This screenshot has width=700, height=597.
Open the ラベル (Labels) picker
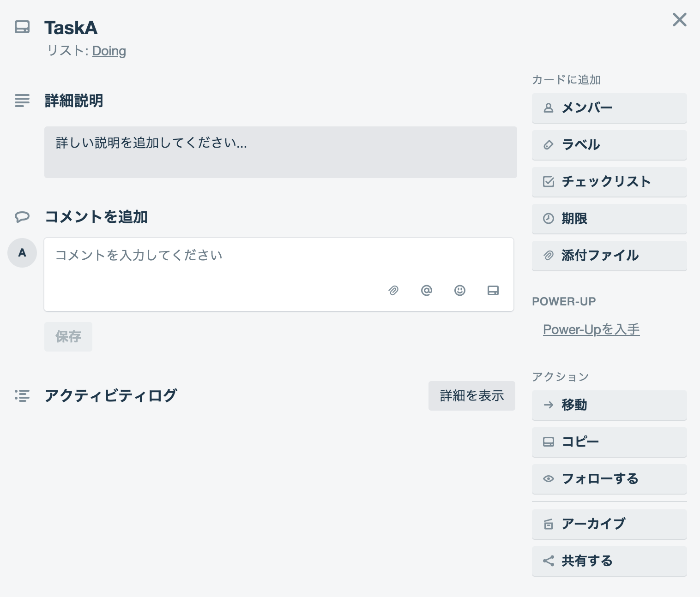point(609,145)
